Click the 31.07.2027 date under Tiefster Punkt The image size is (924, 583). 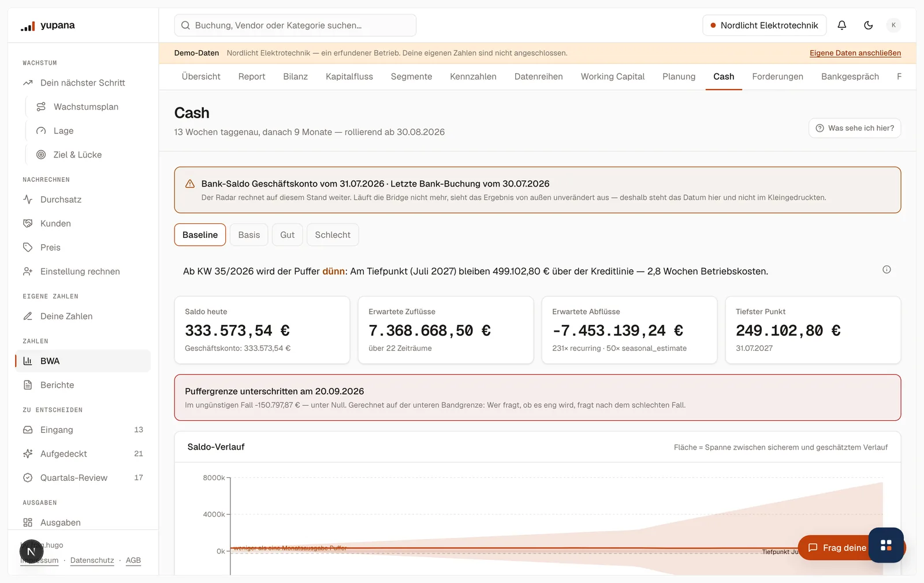click(754, 348)
